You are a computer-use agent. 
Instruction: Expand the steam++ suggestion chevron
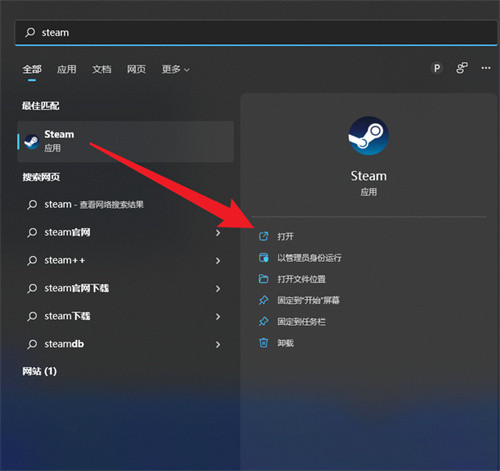[218, 261]
